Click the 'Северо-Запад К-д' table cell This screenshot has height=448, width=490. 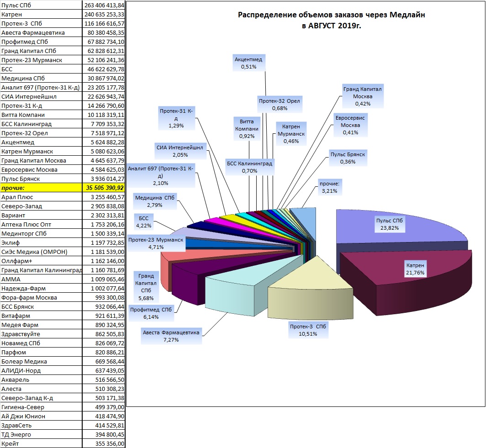(41, 398)
